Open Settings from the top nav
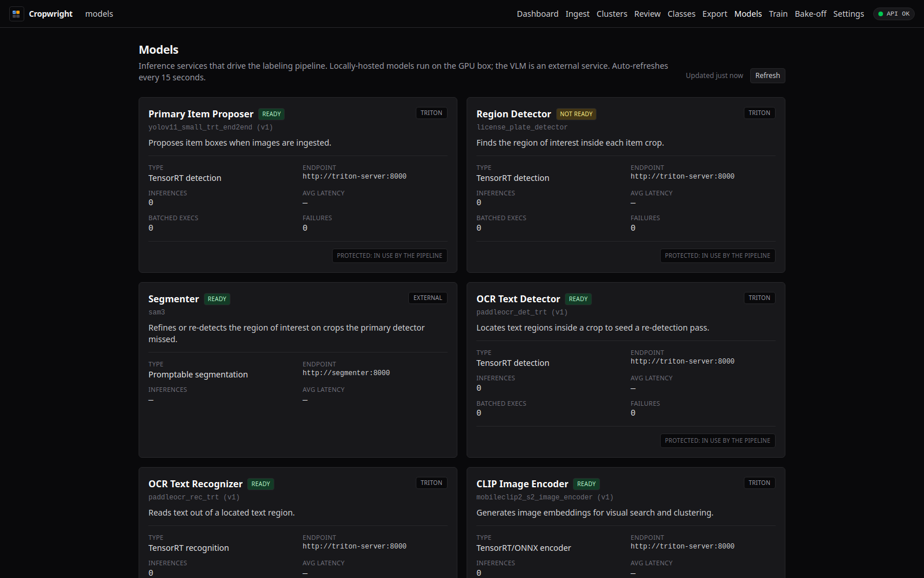Viewport: 924px width, 578px height. [x=848, y=14]
